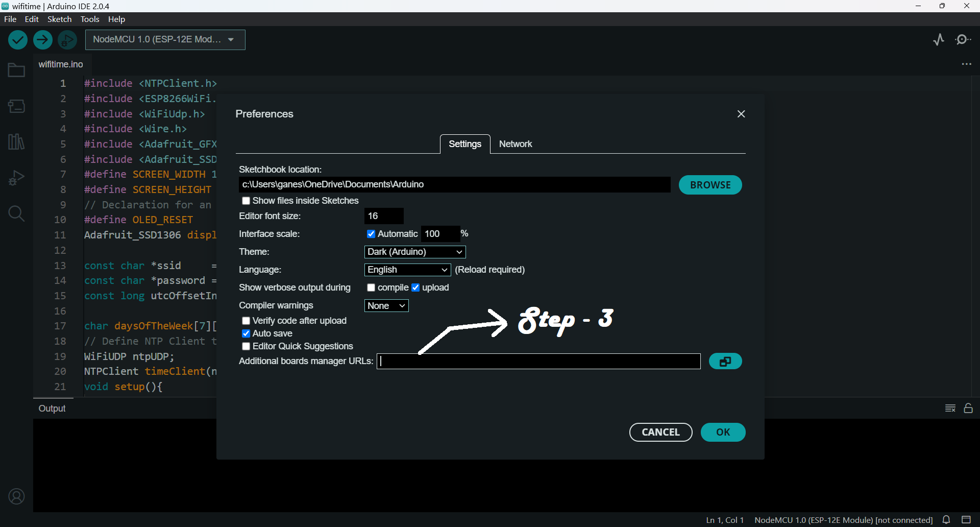
Task: Enable verbose output during compile
Action: click(x=371, y=288)
